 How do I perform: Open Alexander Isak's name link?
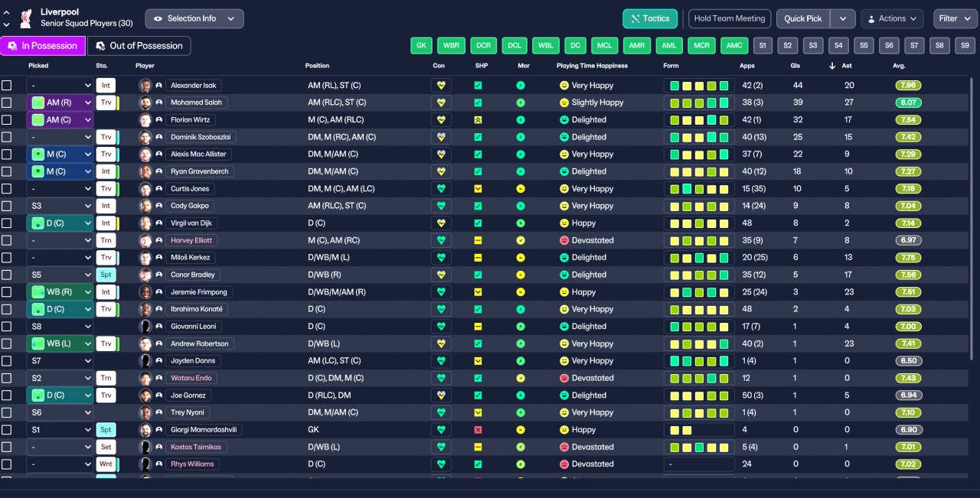[x=191, y=86]
